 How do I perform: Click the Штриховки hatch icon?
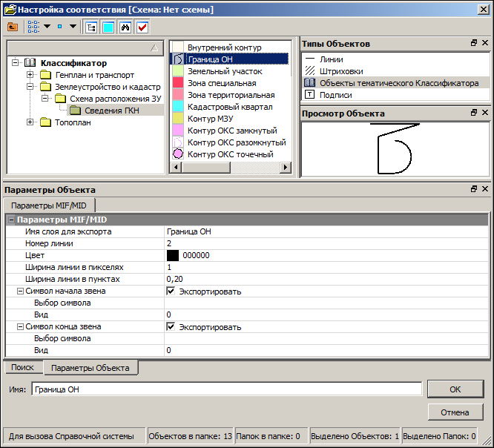(x=310, y=70)
